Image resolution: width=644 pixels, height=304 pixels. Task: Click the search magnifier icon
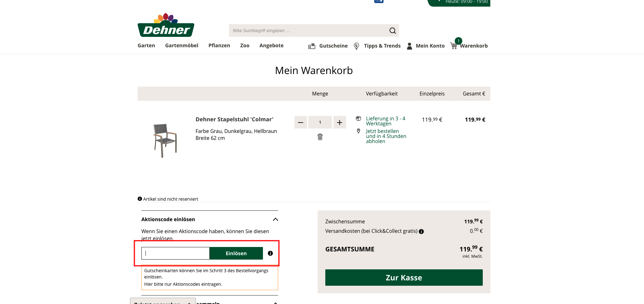click(x=392, y=31)
